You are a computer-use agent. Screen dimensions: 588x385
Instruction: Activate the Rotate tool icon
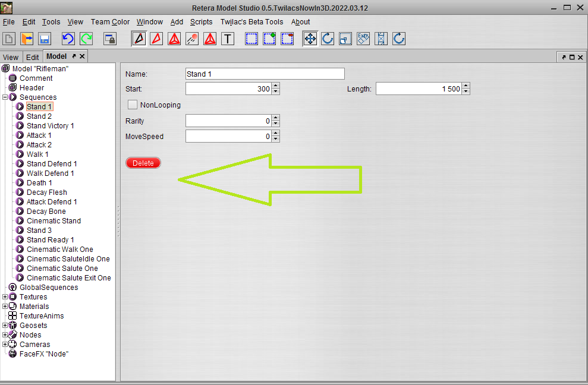tap(328, 39)
